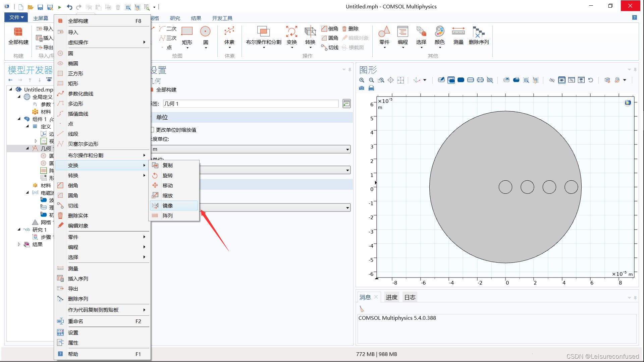This screenshot has width=644, height=362.
Task: Click the 倒角 chamfer button in ribbon
Action: [x=330, y=28]
